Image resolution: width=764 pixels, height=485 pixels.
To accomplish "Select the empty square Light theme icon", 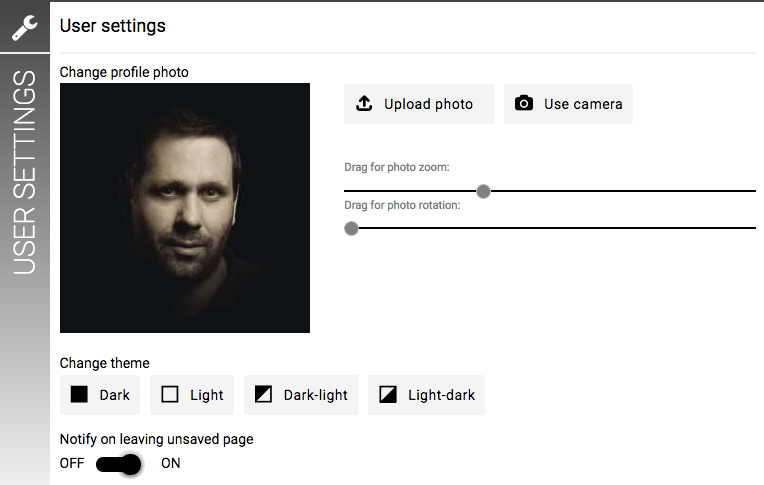I will 170,394.
